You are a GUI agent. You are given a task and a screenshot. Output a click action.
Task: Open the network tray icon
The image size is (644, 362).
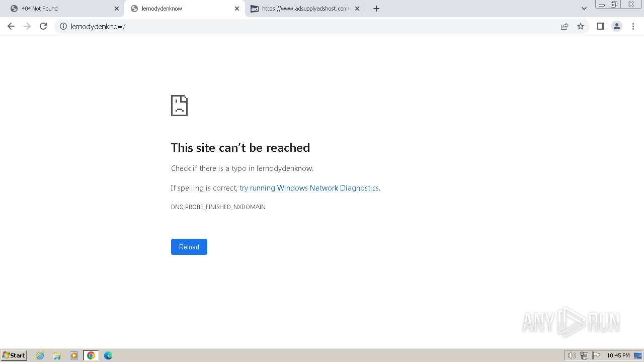pyautogui.click(x=584, y=355)
